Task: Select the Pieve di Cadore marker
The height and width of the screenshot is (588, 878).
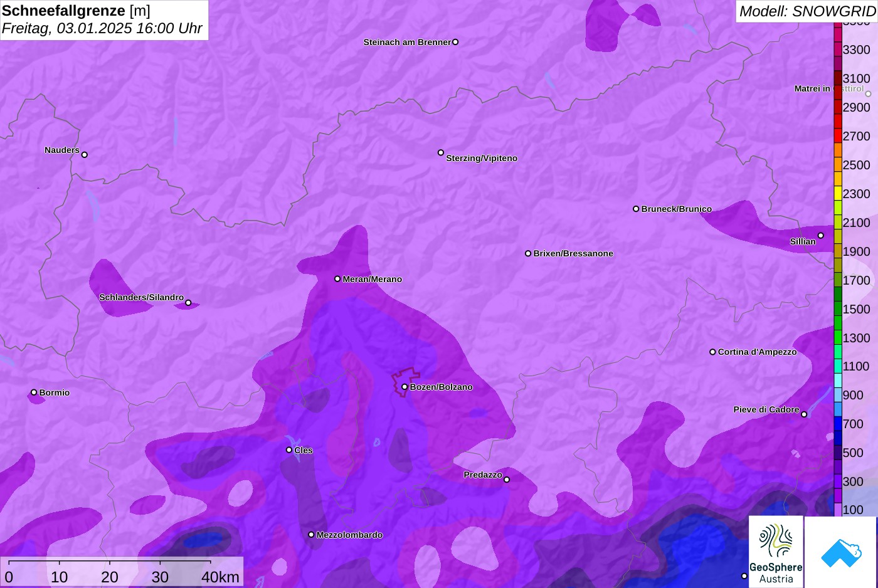Action: click(x=804, y=414)
